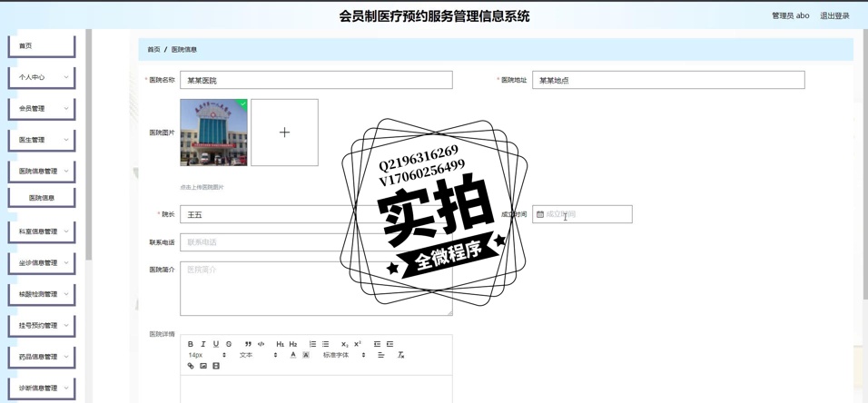Focus the 医院地址 input field
868x403 pixels.
668,80
